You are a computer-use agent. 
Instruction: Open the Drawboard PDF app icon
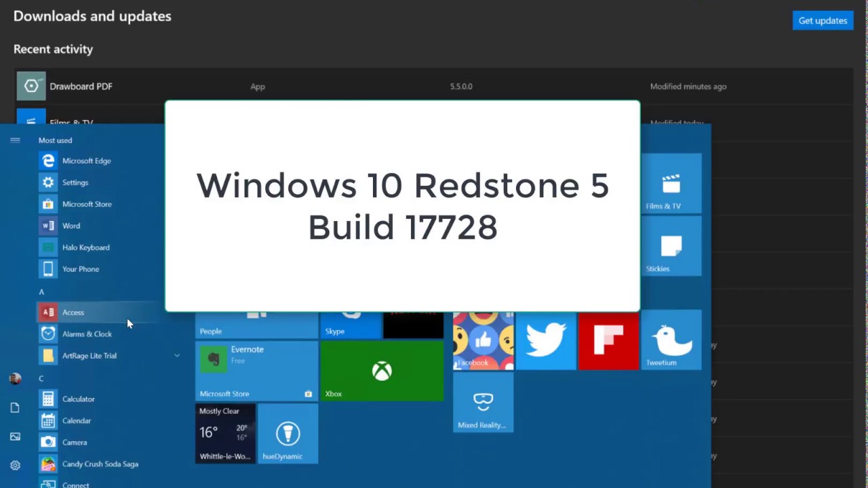[31, 86]
